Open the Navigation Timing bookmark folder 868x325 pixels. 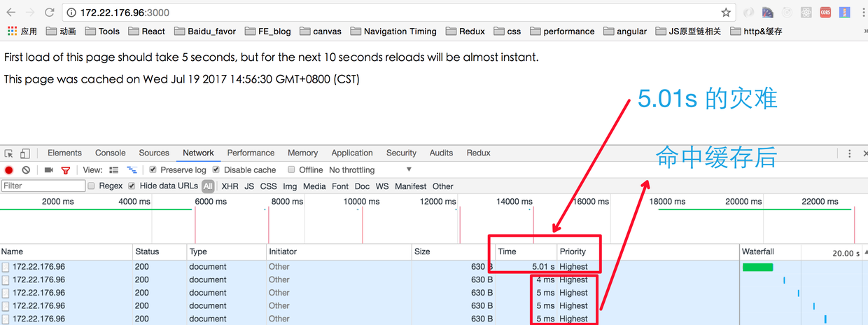click(393, 31)
